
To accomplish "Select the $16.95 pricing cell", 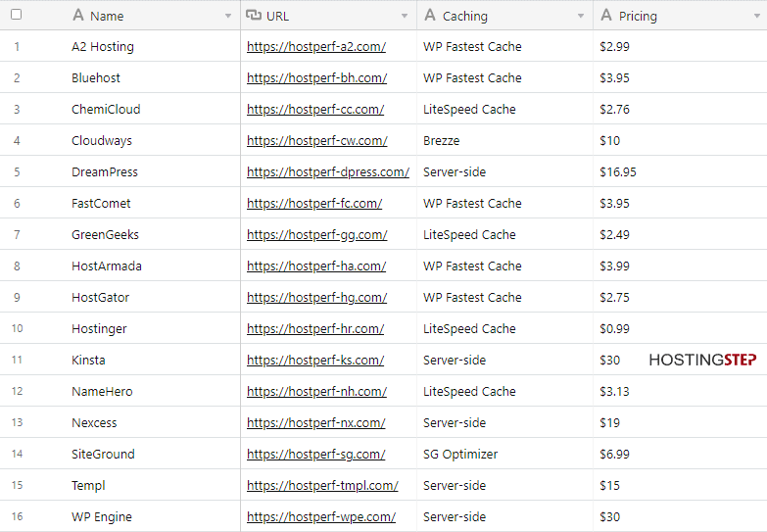I will [x=680, y=171].
